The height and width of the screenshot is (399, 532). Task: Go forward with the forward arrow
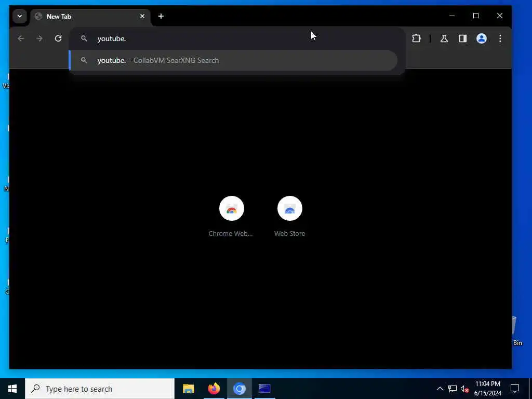point(39,38)
